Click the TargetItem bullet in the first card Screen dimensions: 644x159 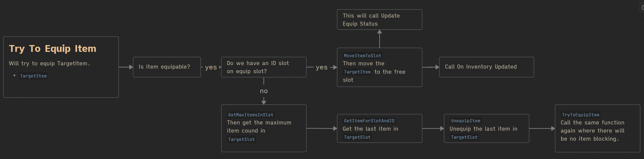point(33,76)
